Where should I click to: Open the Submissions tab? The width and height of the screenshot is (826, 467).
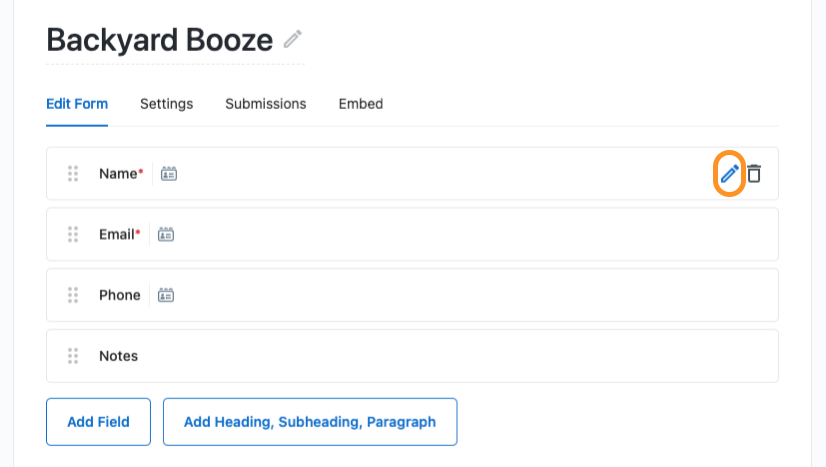(266, 104)
